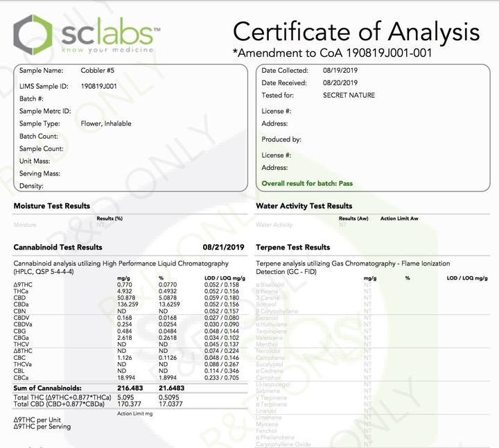Click the amendment note 'CoA 190819J001-001'

click(376, 53)
